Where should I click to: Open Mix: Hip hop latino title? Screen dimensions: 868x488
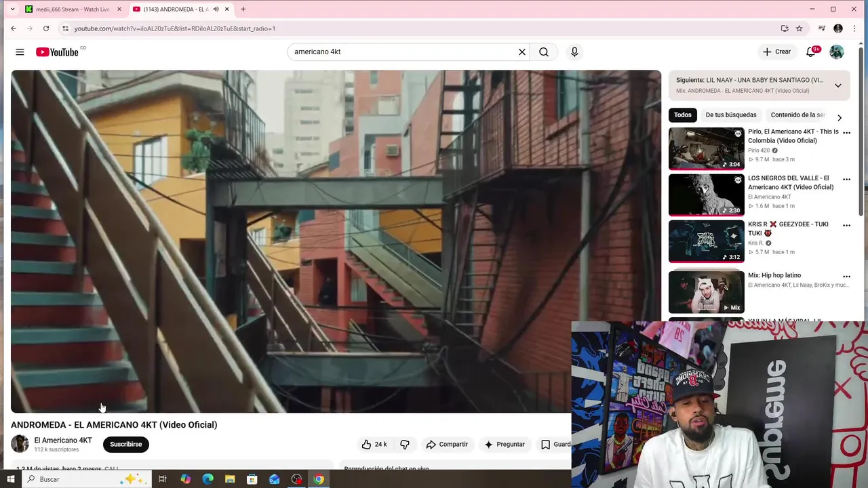(774, 275)
